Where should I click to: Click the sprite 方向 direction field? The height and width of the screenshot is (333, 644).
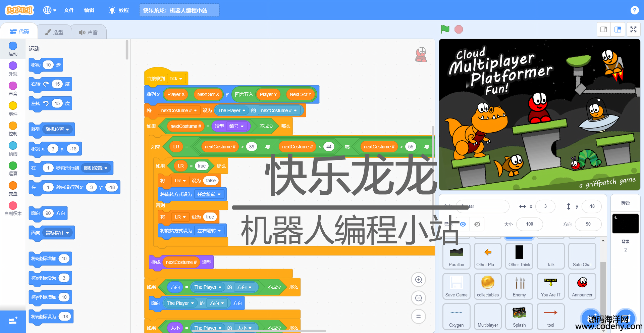pyautogui.click(x=588, y=224)
